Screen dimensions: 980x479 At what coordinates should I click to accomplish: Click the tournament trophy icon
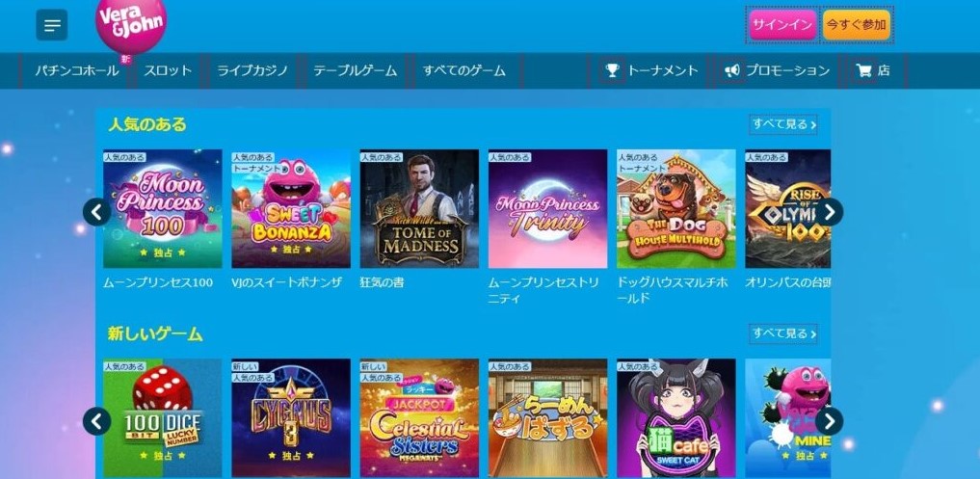point(612,70)
